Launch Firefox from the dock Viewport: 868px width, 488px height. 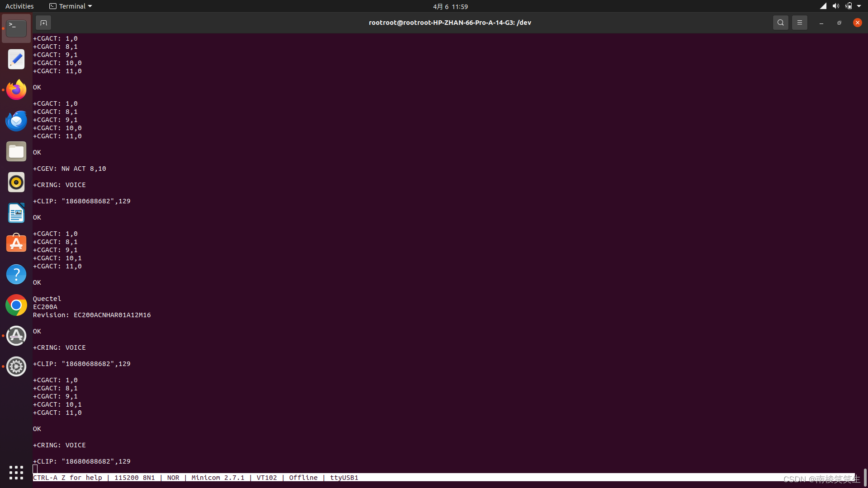16,90
